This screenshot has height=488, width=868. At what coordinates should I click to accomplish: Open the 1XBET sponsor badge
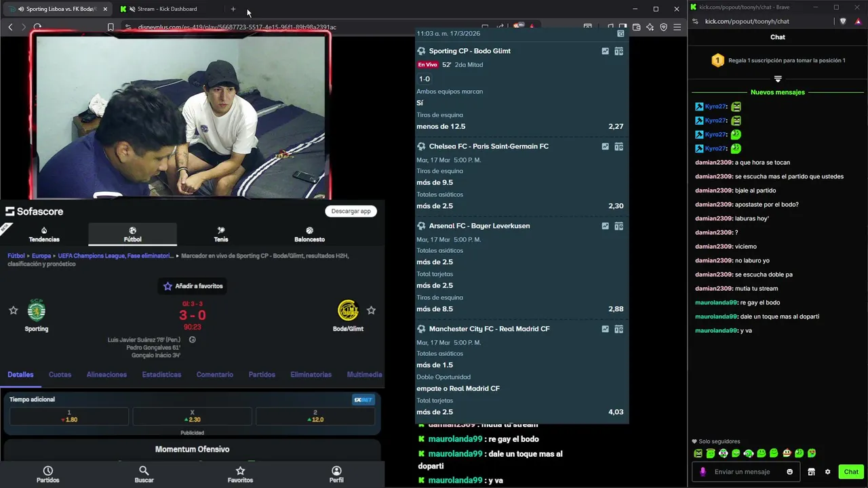click(363, 400)
